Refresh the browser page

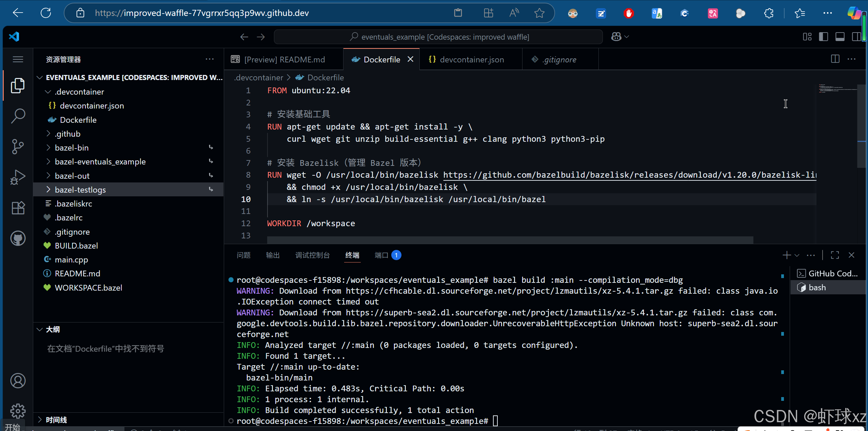pyautogui.click(x=46, y=13)
